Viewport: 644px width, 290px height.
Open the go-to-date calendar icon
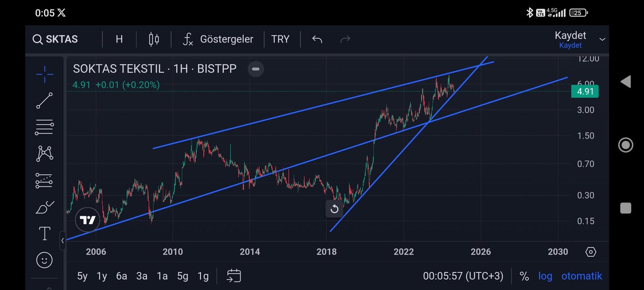233,276
